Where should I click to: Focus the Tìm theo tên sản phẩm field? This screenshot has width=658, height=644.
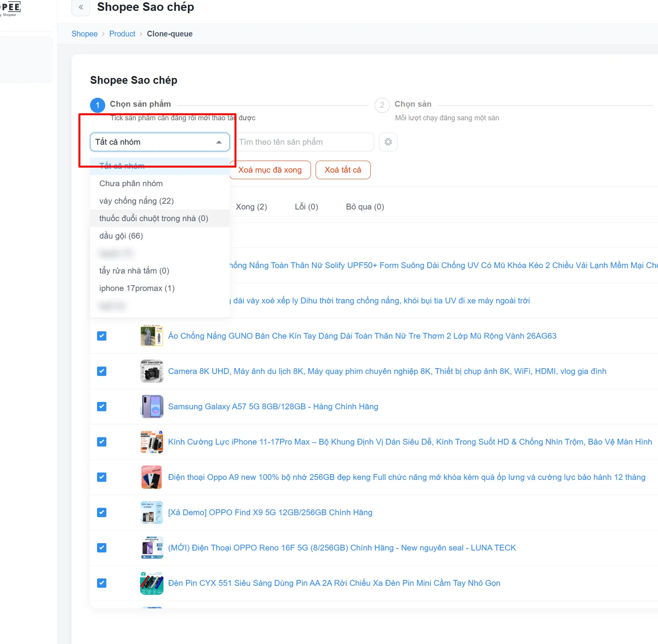[304, 142]
